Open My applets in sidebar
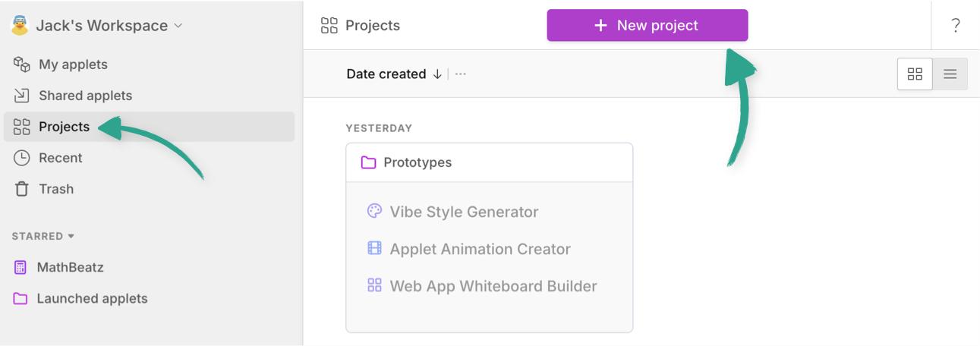Image resolution: width=980 pixels, height=346 pixels. 73,64
